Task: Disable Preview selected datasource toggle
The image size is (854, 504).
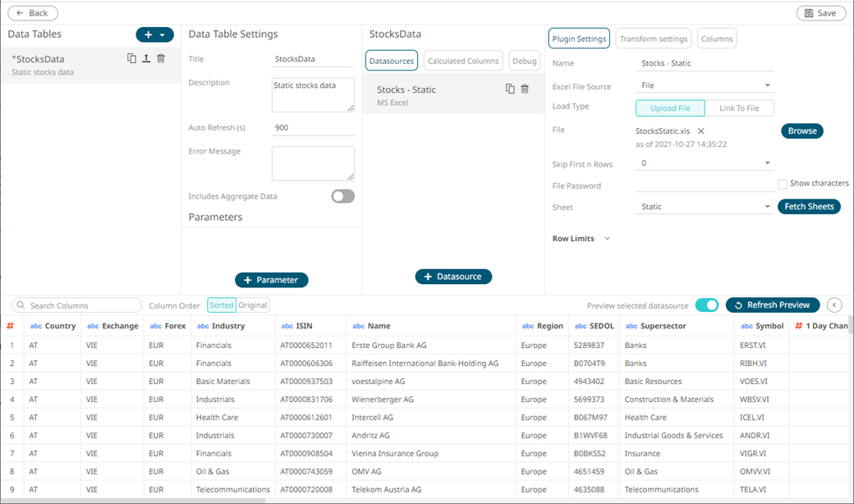Action: tap(706, 305)
